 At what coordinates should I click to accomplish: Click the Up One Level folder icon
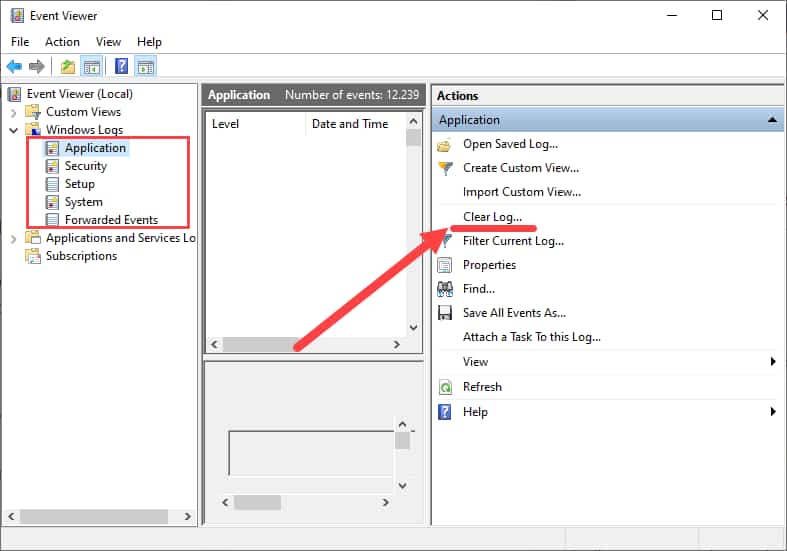pyautogui.click(x=67, y=67)
